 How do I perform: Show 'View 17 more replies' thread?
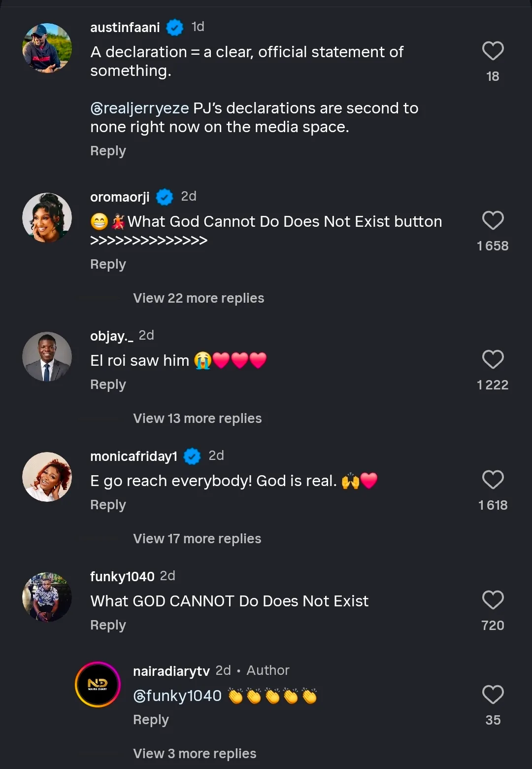pyautogui.click(x=197, y=539)
